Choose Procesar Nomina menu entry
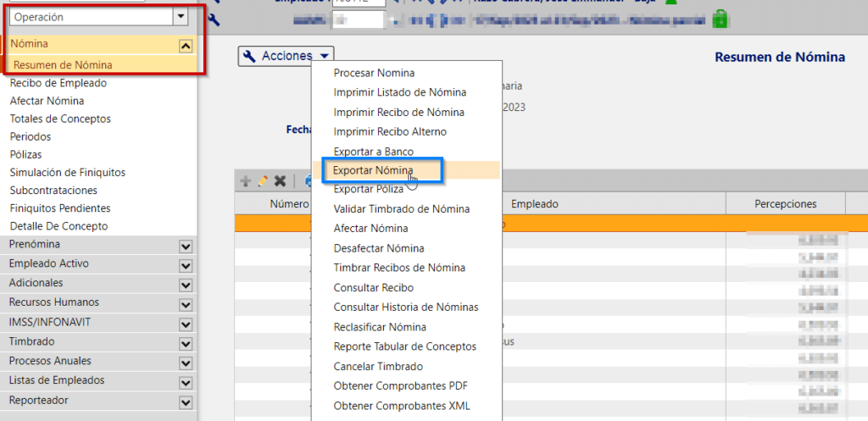The width and height of the screenshot is (868, 421). pos(374,74)
